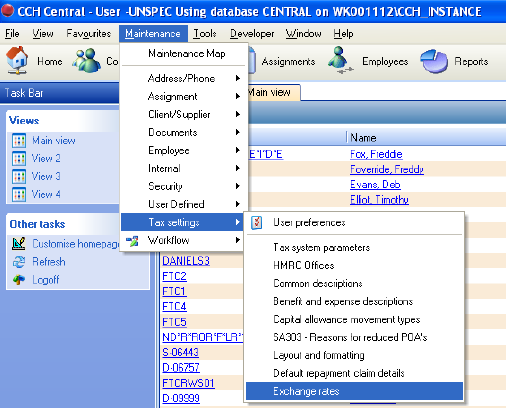506x410 pixels.
Task: Click the Workflow menu icon
Action: (132, 240)
